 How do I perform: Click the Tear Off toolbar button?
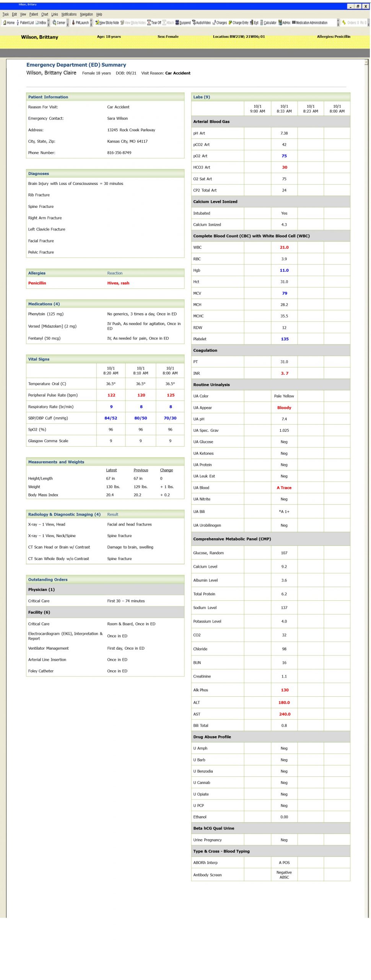[154, 23]
